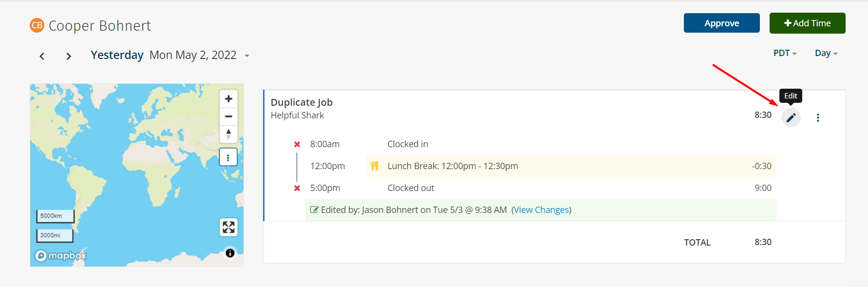Expand the map to fullscreen
The width and height of the screenshot is (868, 287).
(x=228, y=227)
